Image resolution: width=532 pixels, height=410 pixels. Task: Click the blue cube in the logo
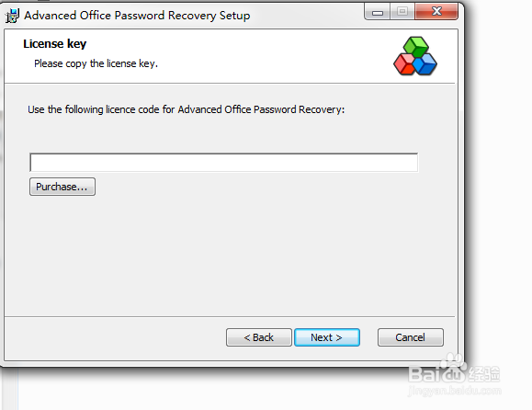[425, 64]
